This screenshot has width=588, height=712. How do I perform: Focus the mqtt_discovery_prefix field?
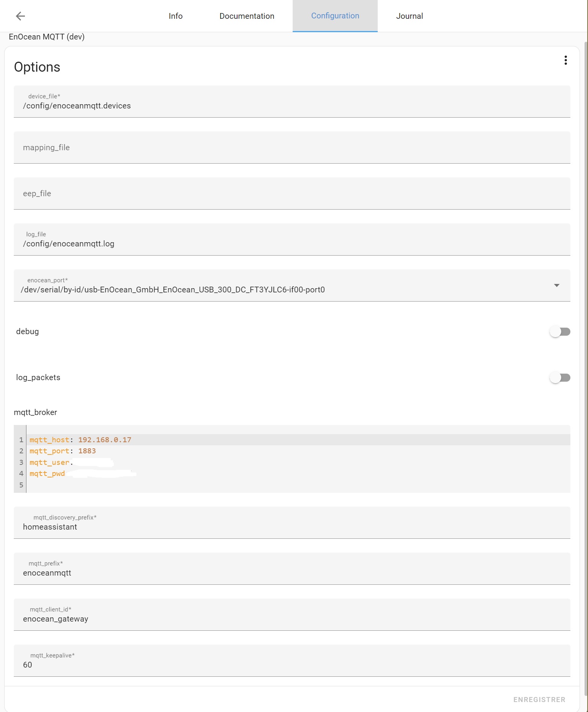(x=291, y=527)
